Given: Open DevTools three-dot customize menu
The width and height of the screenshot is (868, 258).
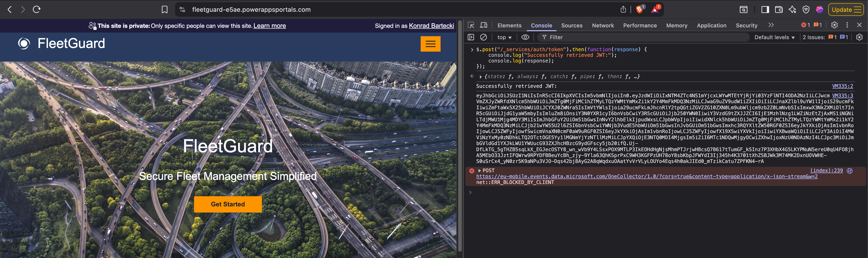Looking at the screenshot, I should point(847,25).
